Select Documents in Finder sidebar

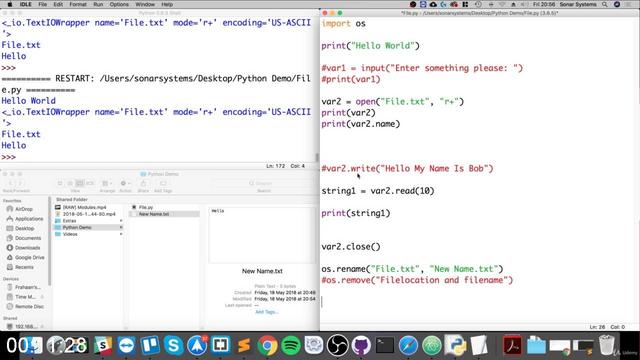28,238
